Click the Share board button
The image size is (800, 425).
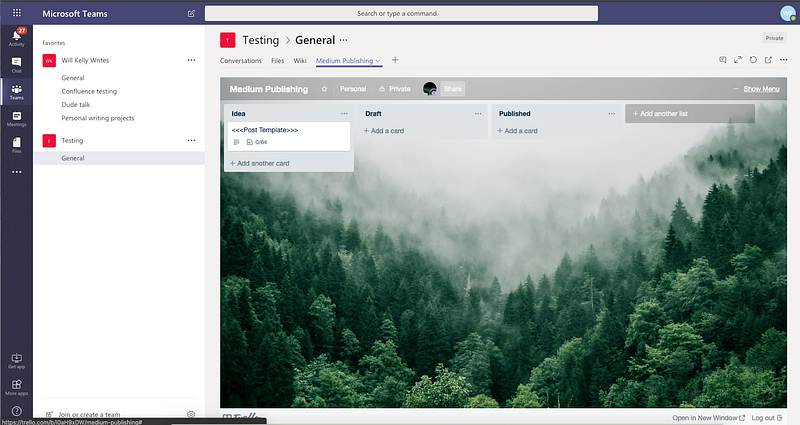(x=453, y=89)
